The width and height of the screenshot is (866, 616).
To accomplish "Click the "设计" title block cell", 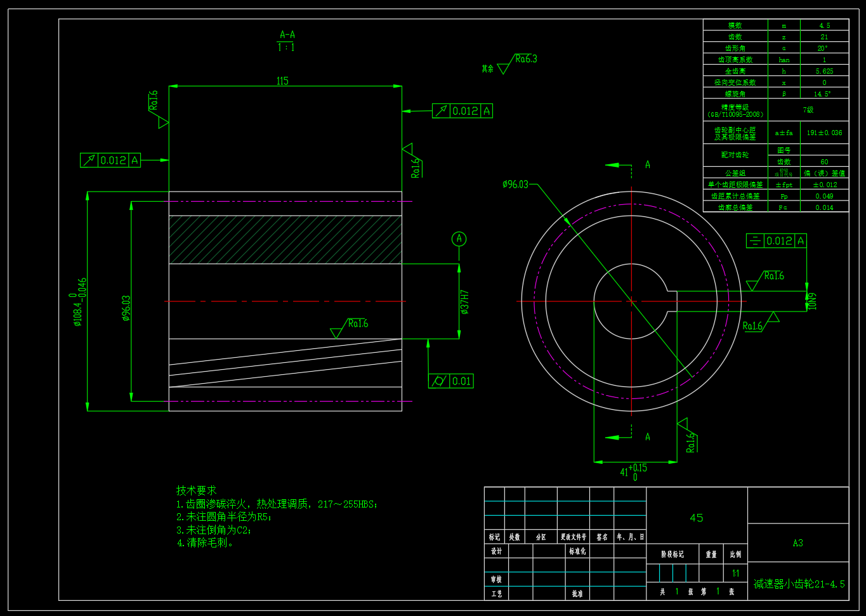I will click(496, 551).
